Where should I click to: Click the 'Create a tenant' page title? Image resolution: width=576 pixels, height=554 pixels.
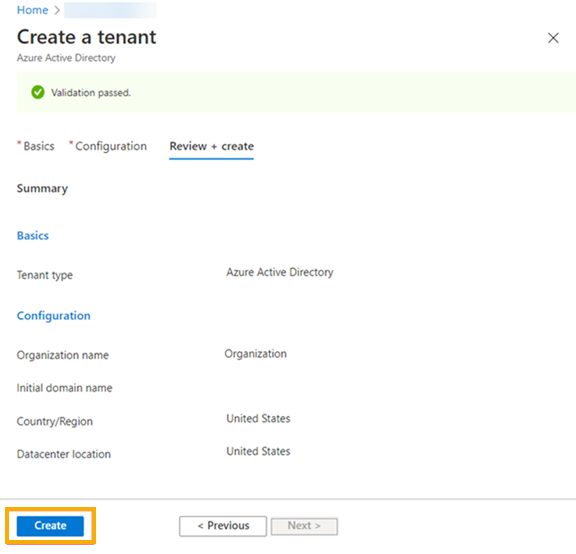click(x=87, y=37)
